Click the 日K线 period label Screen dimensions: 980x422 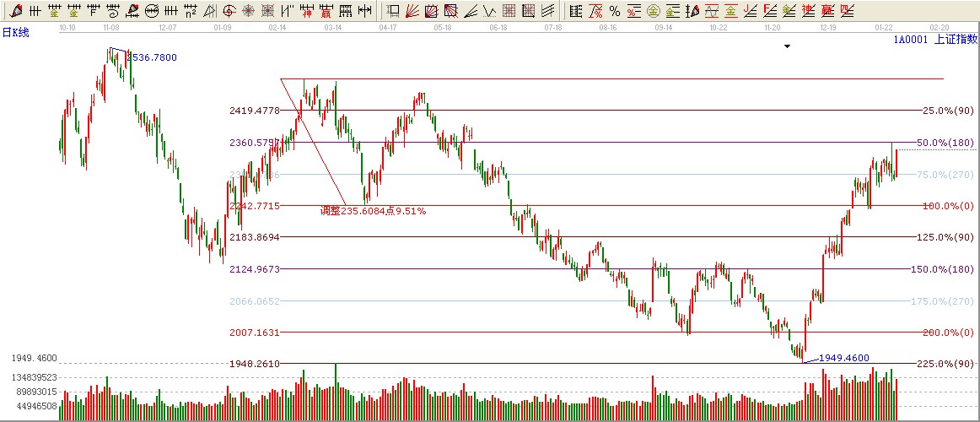click(x=17, y=31)
